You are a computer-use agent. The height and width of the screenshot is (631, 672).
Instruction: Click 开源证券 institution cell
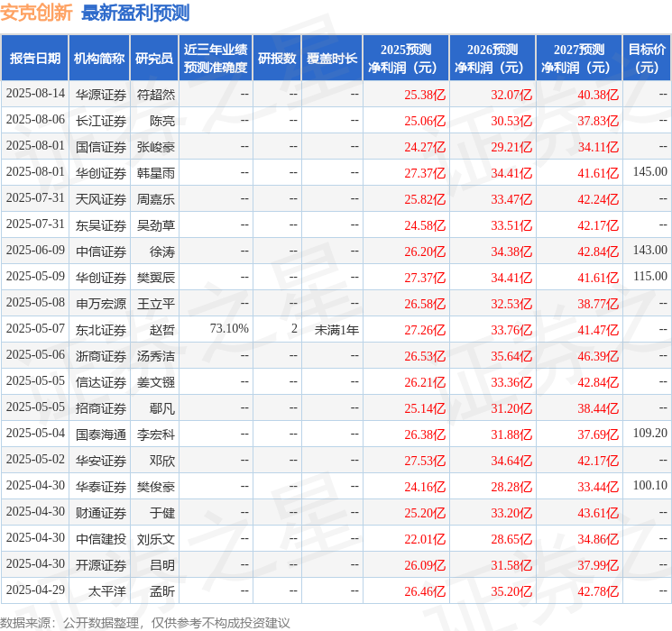coord(101,565)
